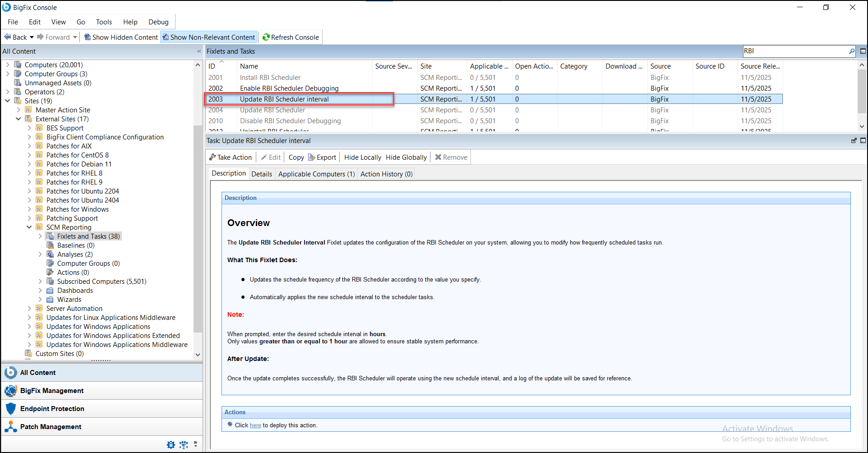Click inside the RBI search field
Viewport: 868px width, 453px height.
[x=794, y=51]
